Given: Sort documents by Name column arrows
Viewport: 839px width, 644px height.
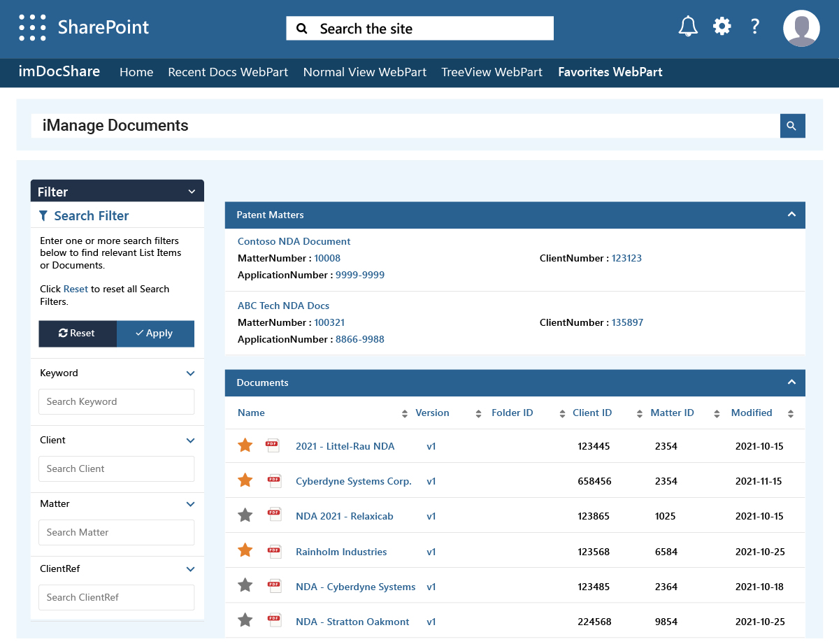Looking at the screenshot, I should click(404, 413).
